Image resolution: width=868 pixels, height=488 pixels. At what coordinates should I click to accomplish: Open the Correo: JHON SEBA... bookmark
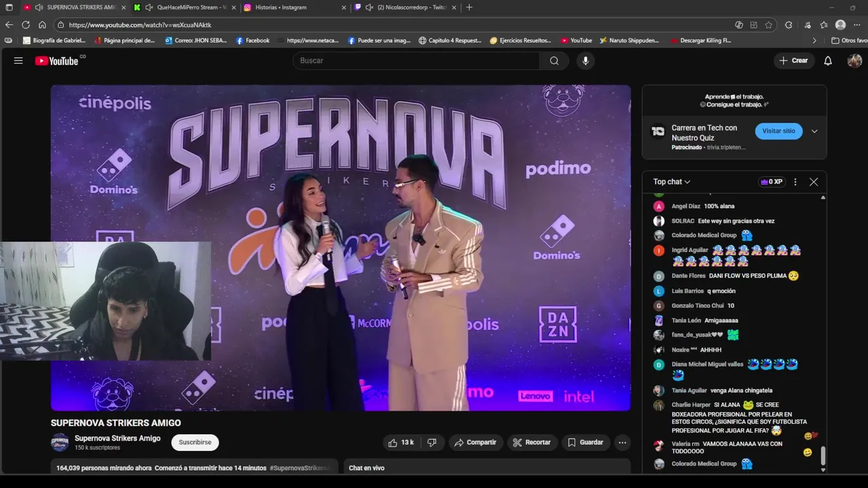tap(195, 41)
